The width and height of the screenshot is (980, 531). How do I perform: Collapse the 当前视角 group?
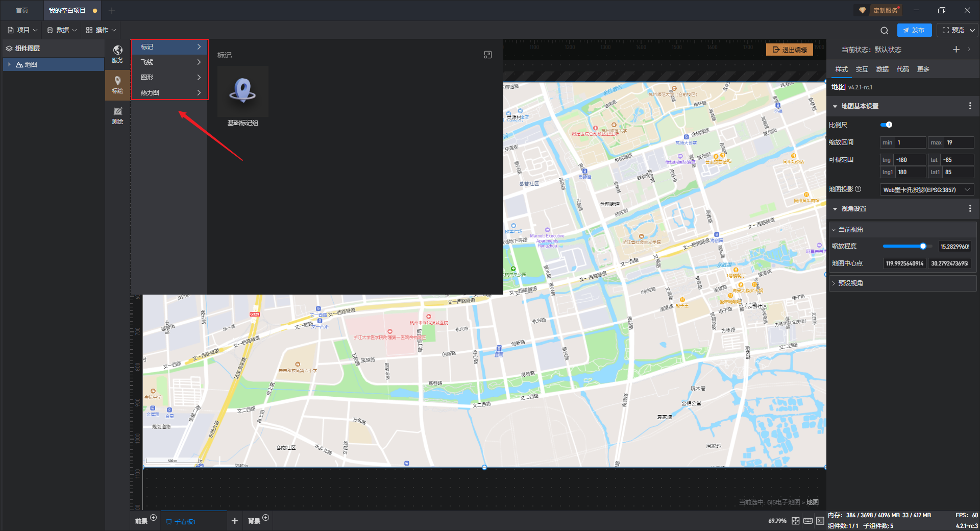coord(834,230)
